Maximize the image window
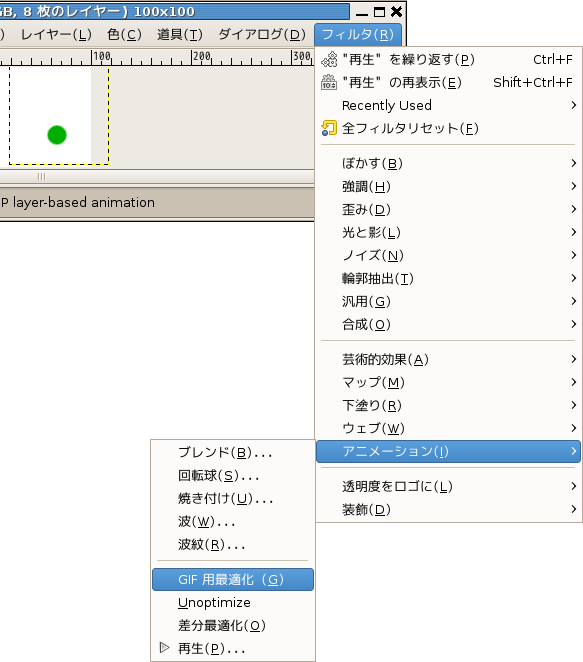583x662 pixels. pos(380,12)
